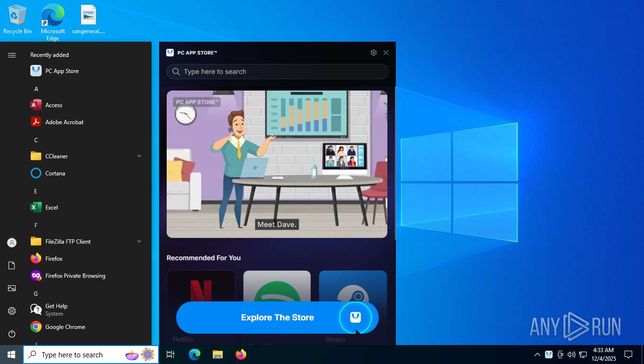Click the Recommended For You heading

[x=204, y=258]
